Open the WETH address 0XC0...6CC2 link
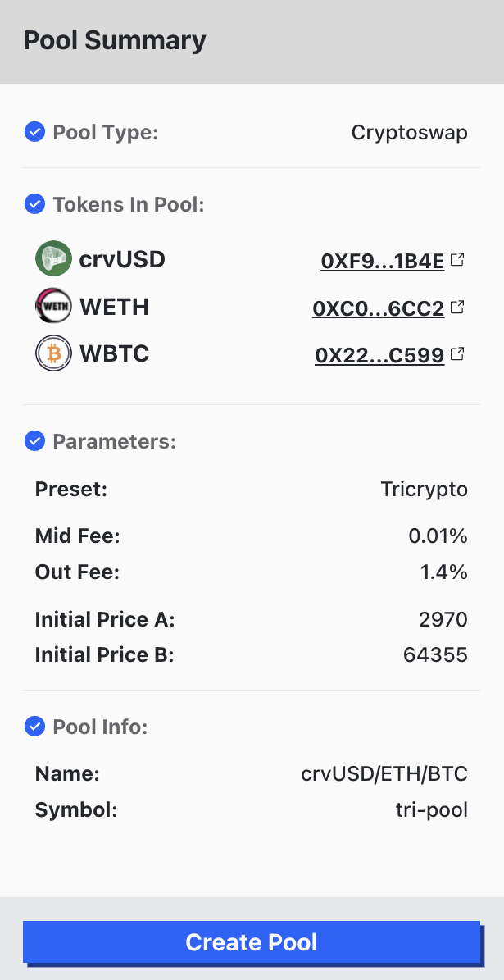Image resolution: width=504 pixels, height=980 pixels. pos(378,308)
